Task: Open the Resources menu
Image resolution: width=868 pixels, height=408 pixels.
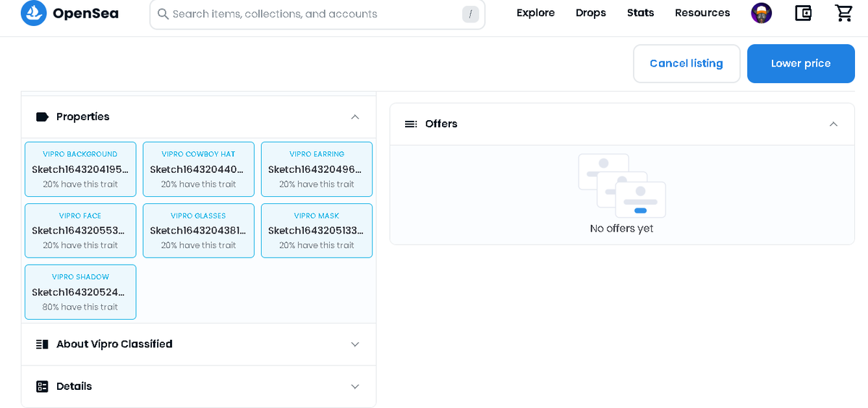Action: (x=702, y=13)
